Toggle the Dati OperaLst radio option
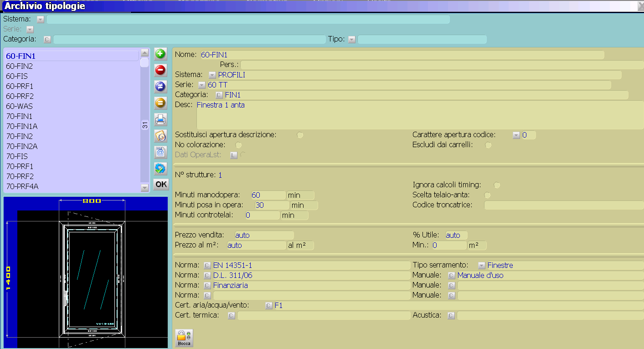The height and width of the screenshot is (349, 644). click(243, 155)
